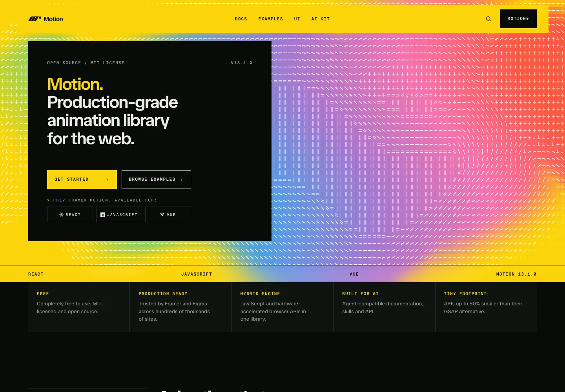This screenshot has width=565, height=392.
Task: Click the Motion logo in the header
Action: coord(46,19)
